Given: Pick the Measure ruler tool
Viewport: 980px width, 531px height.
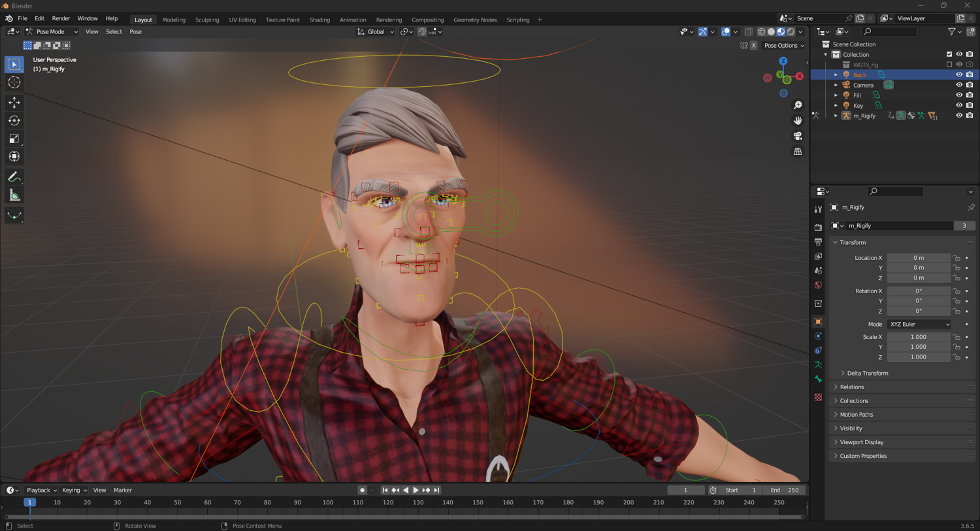Looking at the screenshot, I should point(14,195).
